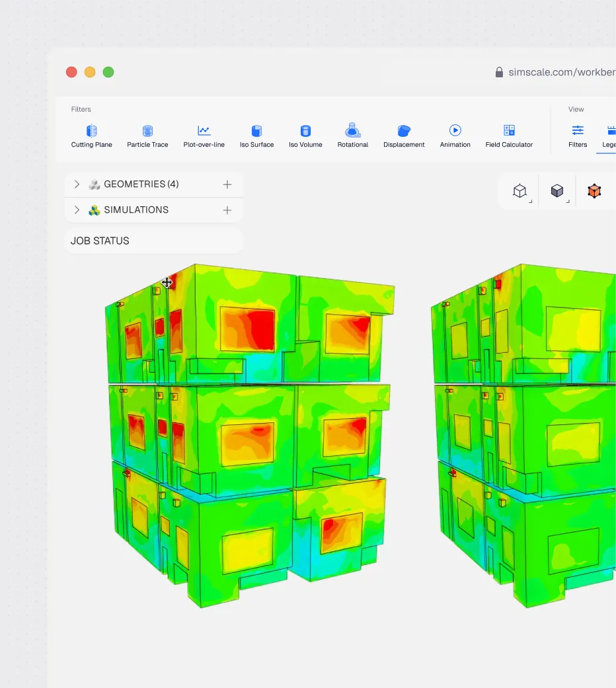Toggle the Filters view panel
The image size is (616, 688).
click(578, 136)
